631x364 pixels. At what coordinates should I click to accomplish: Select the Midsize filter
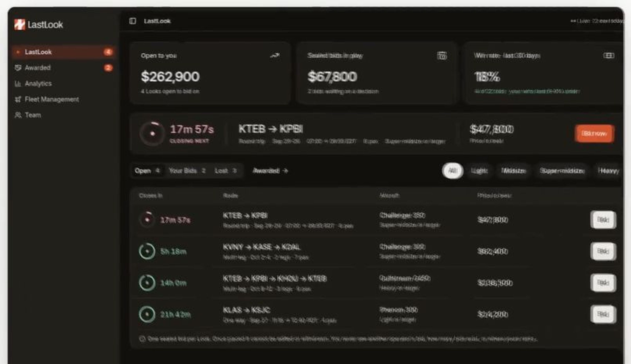click(514, 171)
